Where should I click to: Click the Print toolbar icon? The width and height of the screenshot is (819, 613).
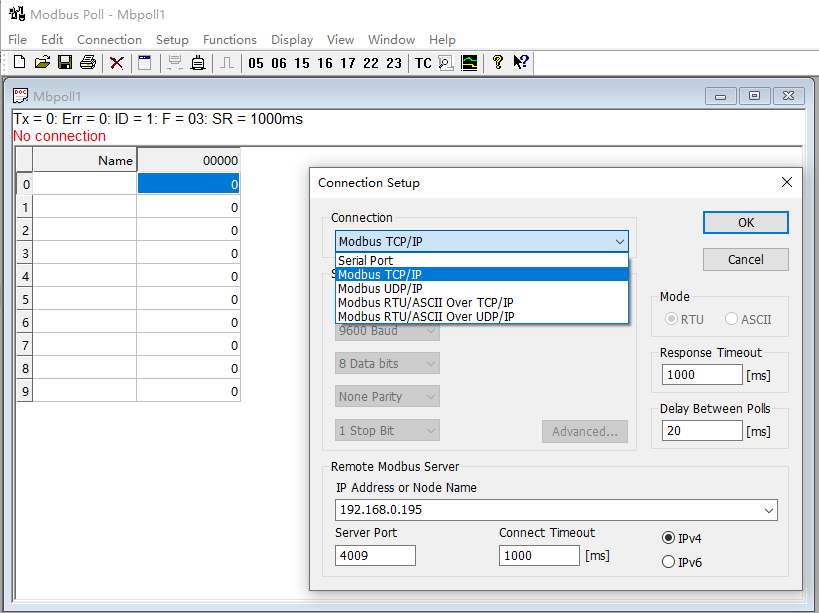point(88,63)
